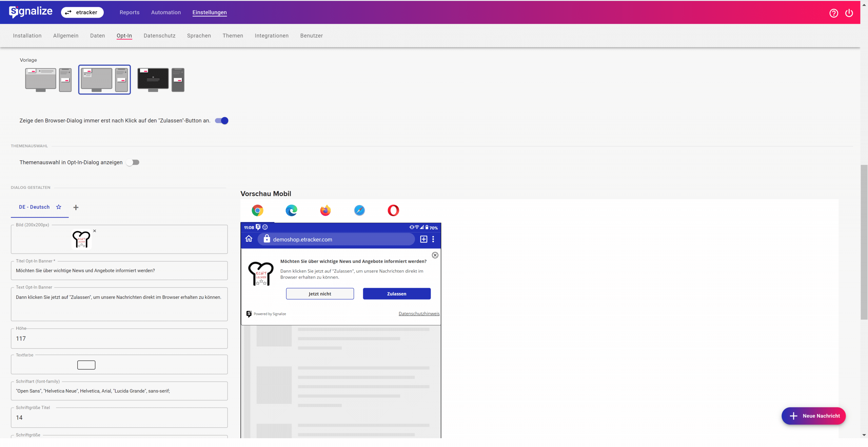Open Einstellungen in top navigation

click(x=210, y=12)
